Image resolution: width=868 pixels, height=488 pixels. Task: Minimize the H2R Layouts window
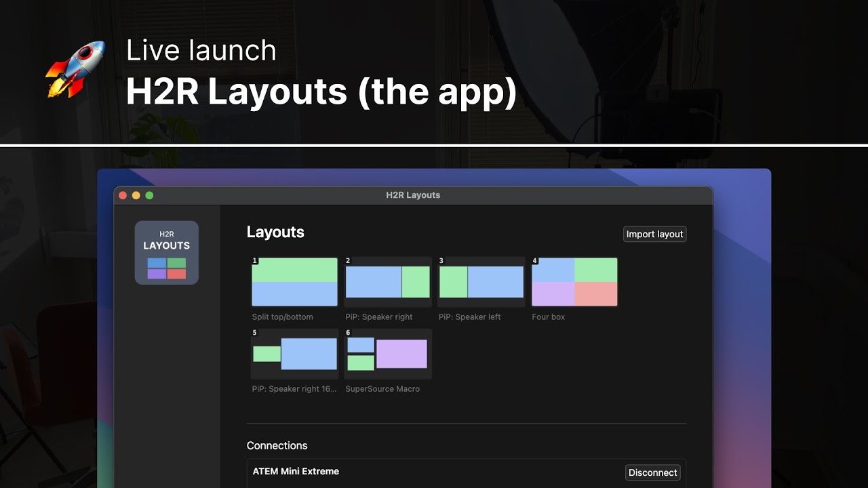pyautogui.click(x=136, y=195)
